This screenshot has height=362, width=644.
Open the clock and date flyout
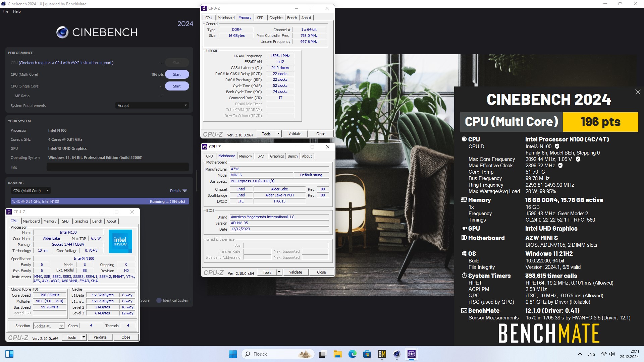click(630, 354)
